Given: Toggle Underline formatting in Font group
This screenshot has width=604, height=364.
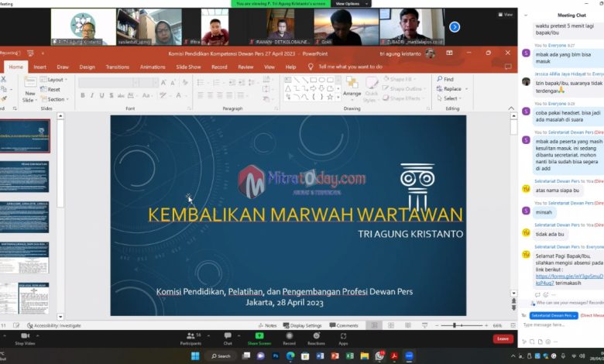Looking at the screenshot, I should pos(101,95).
